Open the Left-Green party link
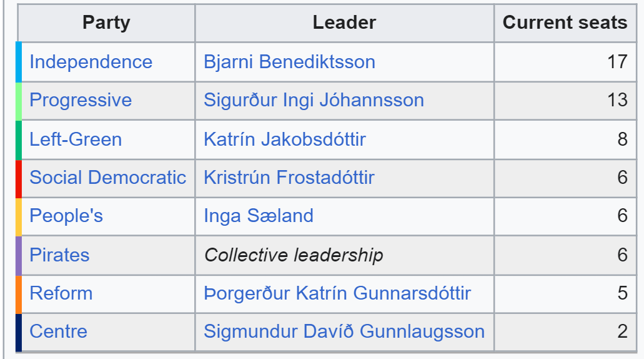 76,139
